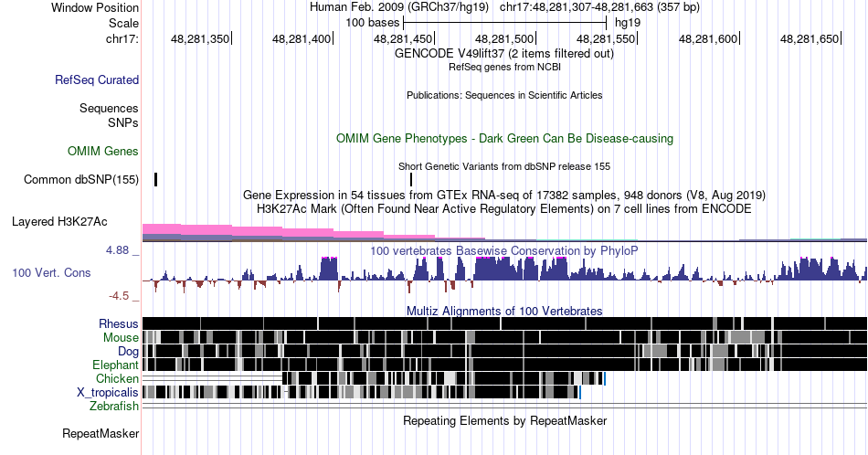868x455 pixels.
Task: Click the RefSeq Curated track label
Action: pyautogui.click(x=97, y=79)
